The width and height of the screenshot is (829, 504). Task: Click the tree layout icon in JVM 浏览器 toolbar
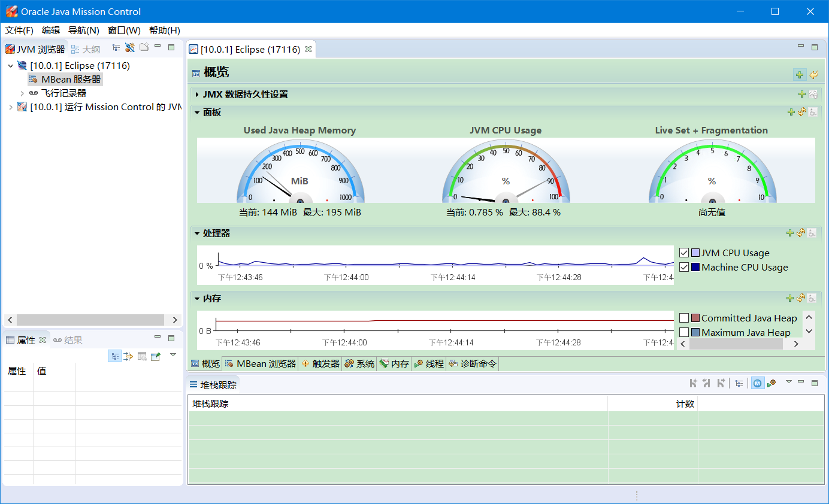click(x=116, y=48)
